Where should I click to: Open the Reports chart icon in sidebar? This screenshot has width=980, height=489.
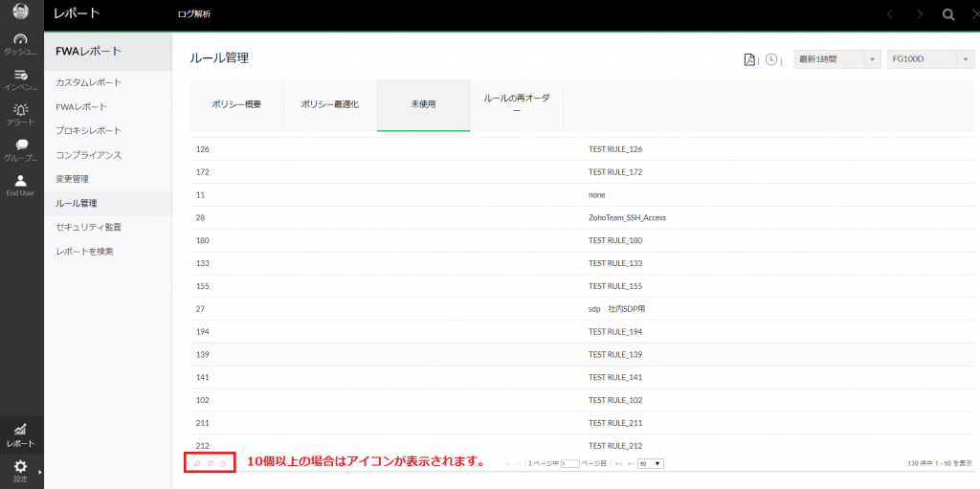click(21, 429)
